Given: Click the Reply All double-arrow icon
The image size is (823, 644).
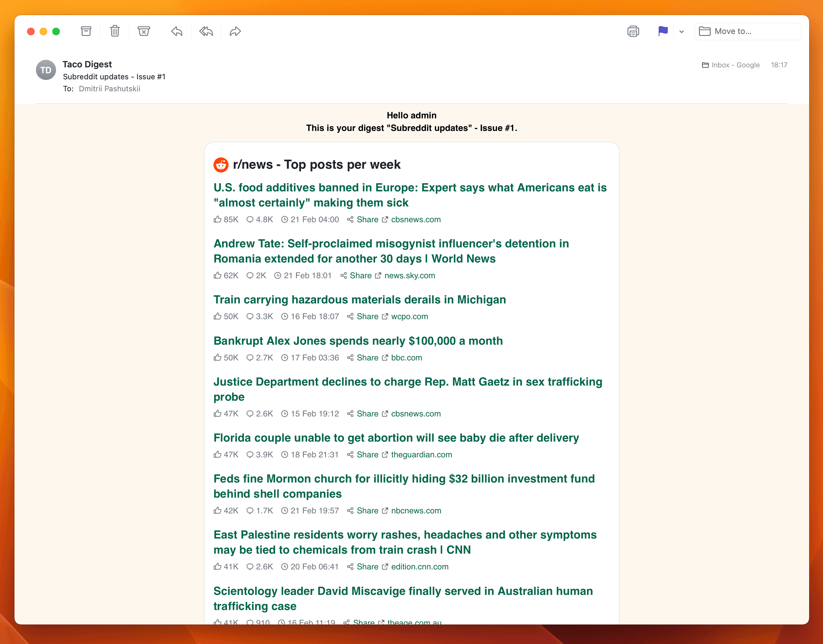Looking at the screenshot, I should (206, 31).
